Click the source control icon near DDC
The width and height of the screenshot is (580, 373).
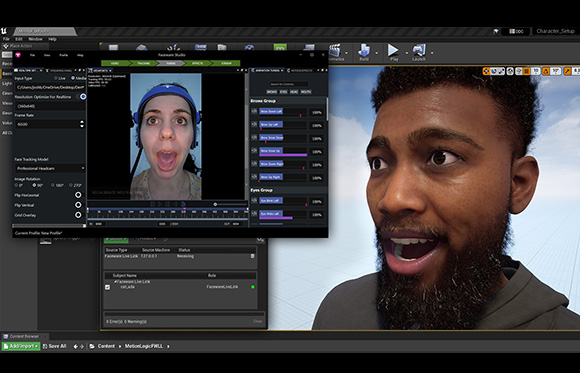pyautogui.click(x=496, y=32)
